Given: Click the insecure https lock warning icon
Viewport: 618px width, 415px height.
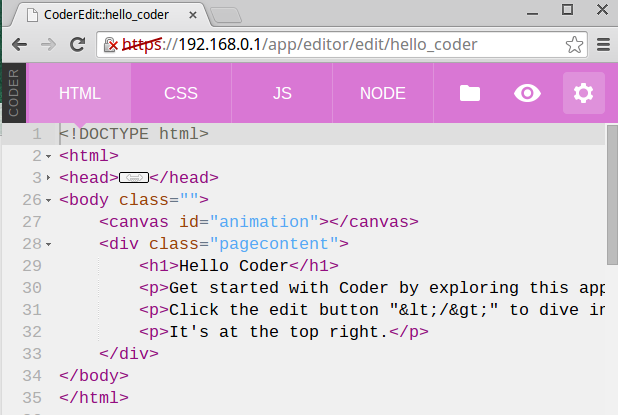Looking at the screenshot, I should coord(111,45).
